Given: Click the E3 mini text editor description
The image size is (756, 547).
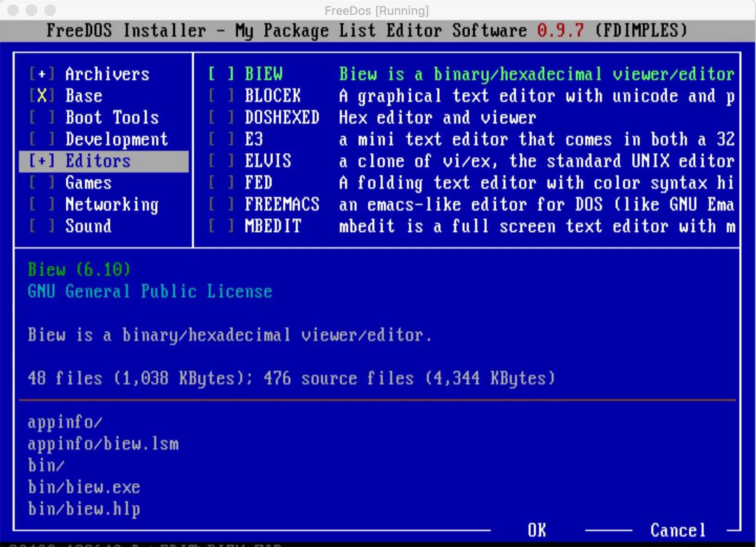Looking at the screenshot, I should [537, 140].
